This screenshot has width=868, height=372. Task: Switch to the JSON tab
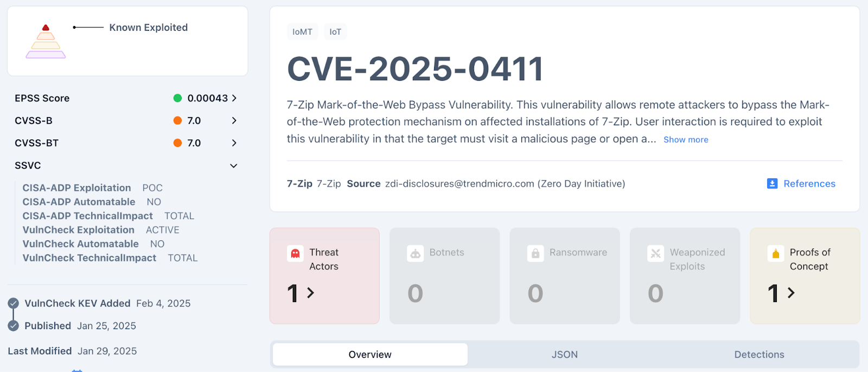pos(564,354)
